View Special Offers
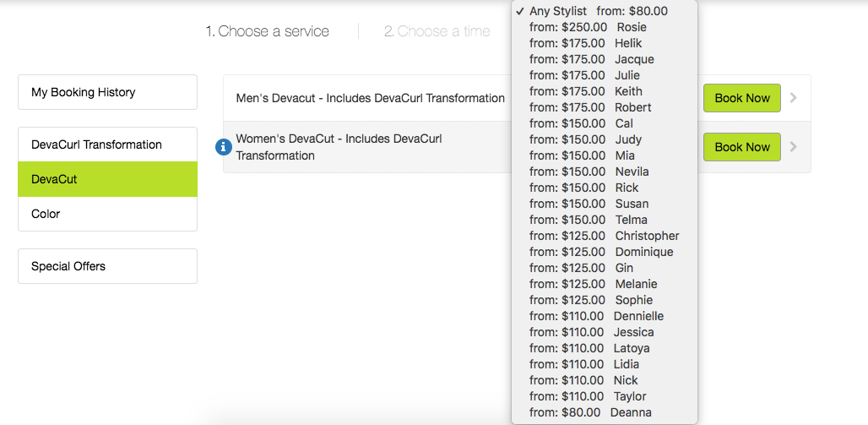Screen dimensions: 868x425 pyautogui.click(x=107, y=266)
